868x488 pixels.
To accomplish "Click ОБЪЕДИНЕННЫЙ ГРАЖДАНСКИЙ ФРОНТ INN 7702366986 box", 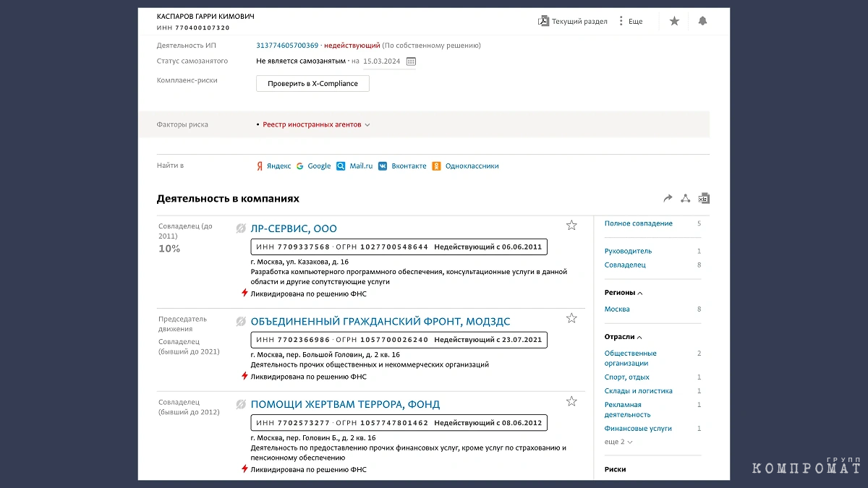I will coord(399,340).
